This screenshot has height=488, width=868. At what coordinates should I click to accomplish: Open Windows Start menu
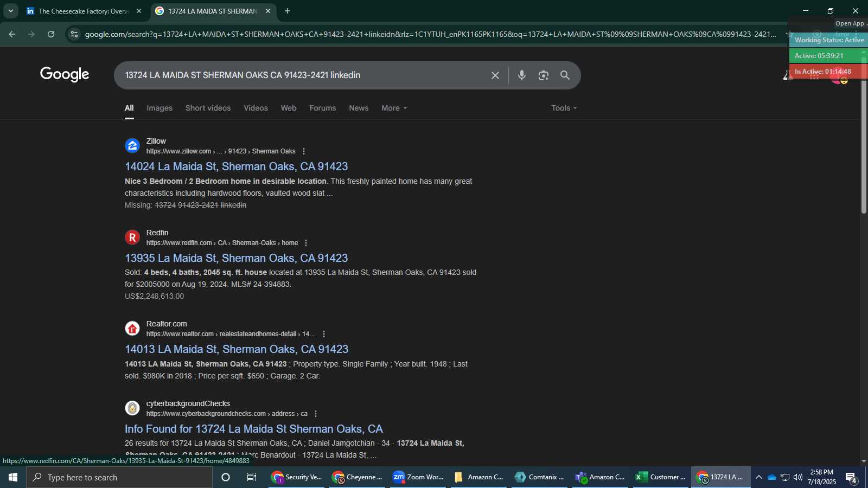[13, 477]
